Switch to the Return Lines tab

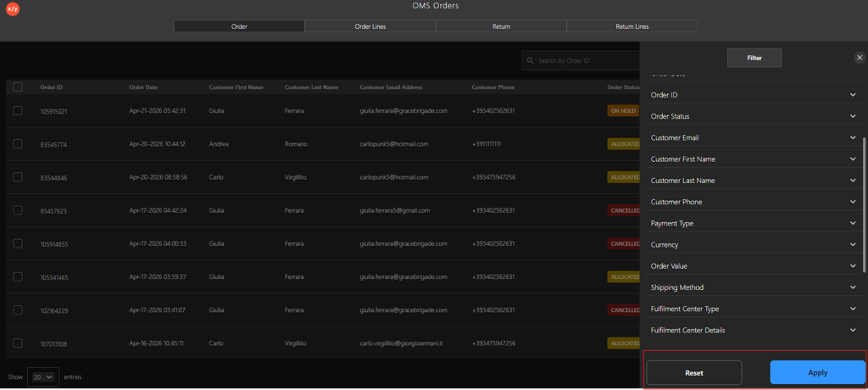pos(632,26)
